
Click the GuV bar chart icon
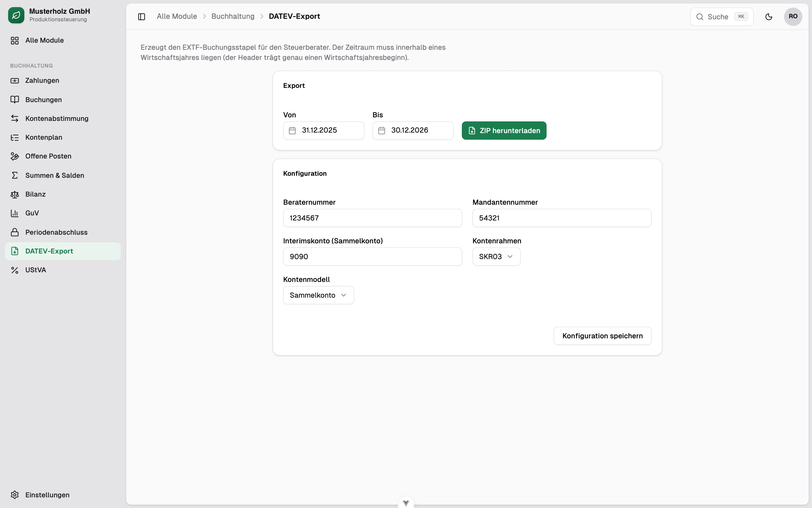(14, 213)
